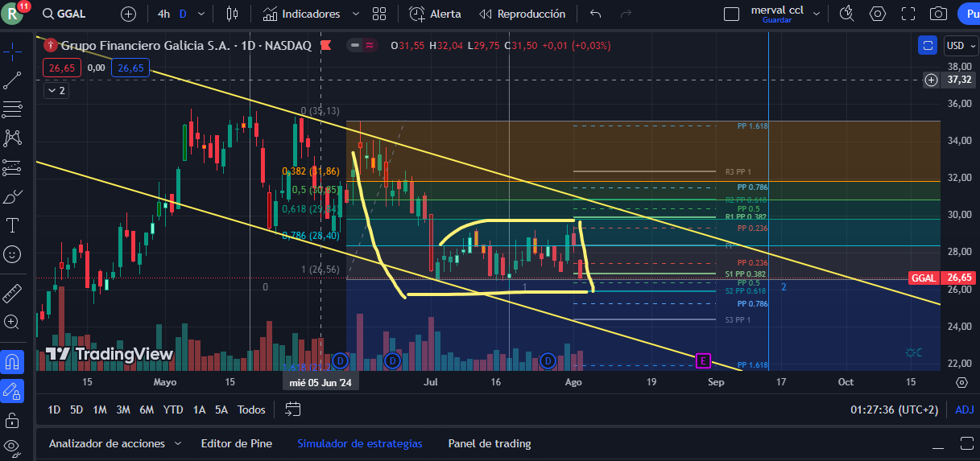Set chart range to 1D
Viewport: 980px width, 461px height.
click(54, 410)
